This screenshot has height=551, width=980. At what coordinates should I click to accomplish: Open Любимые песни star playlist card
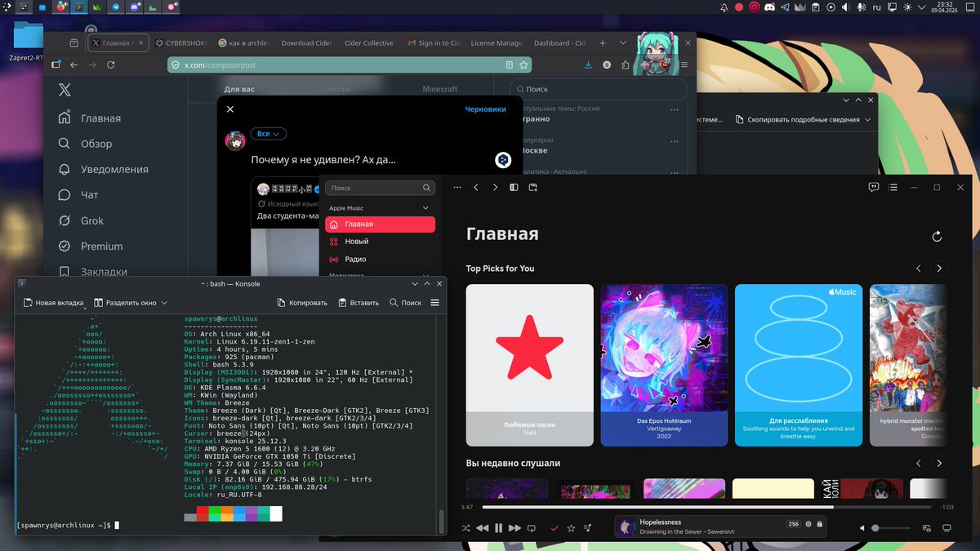coord(530,365)
